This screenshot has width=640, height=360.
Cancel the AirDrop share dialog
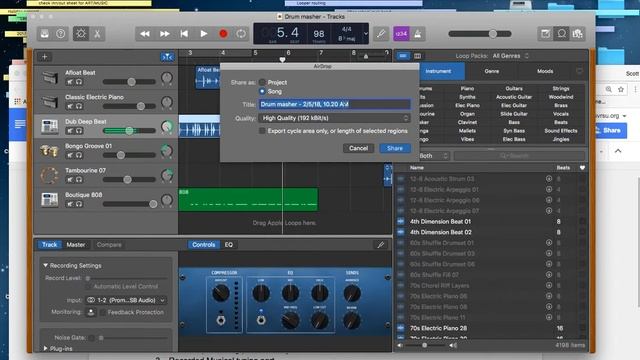[x=358, y=149]
